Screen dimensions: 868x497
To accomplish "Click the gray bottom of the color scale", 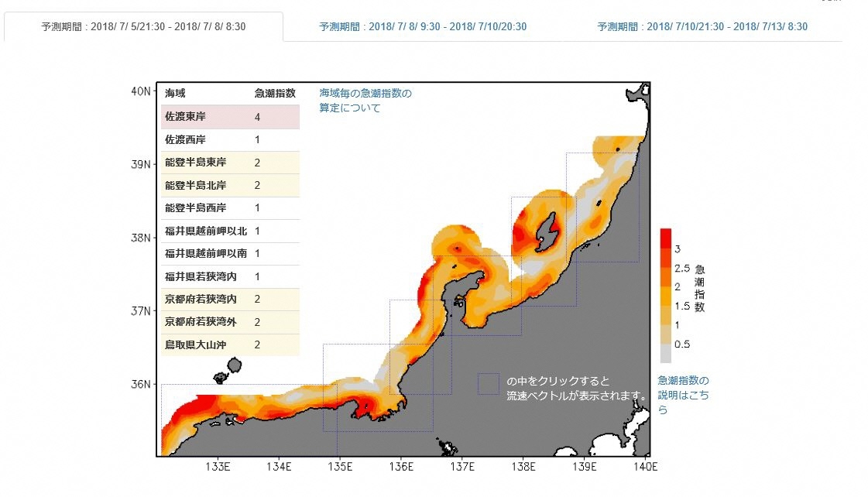I will [x=665, y=353].
